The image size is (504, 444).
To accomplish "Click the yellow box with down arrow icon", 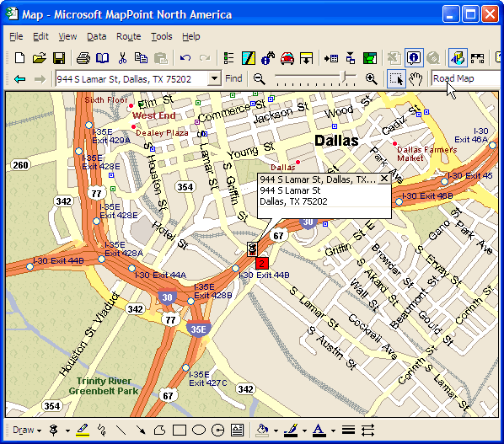I will pyautogui.click(x=306, y=58).
